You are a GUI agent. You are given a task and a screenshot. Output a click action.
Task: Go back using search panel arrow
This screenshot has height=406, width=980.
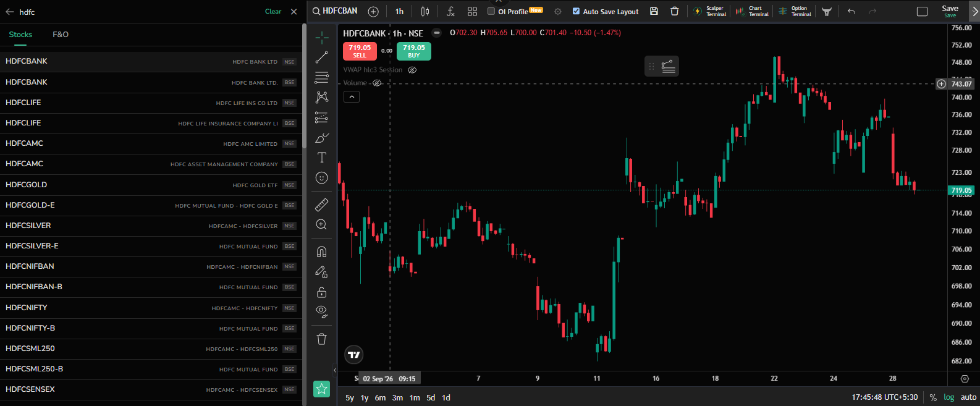tap(9, 12)
